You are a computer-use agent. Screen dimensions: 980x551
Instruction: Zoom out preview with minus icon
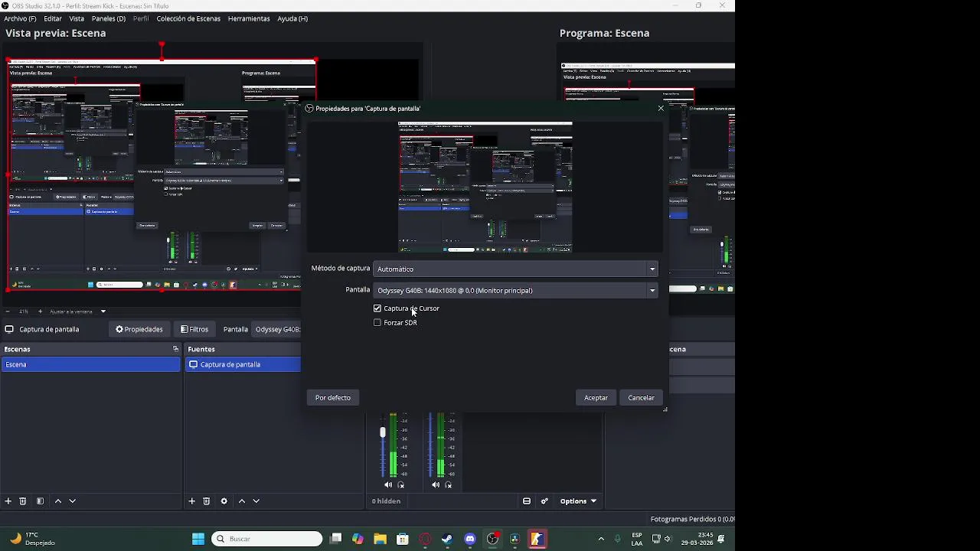point(8,311)
